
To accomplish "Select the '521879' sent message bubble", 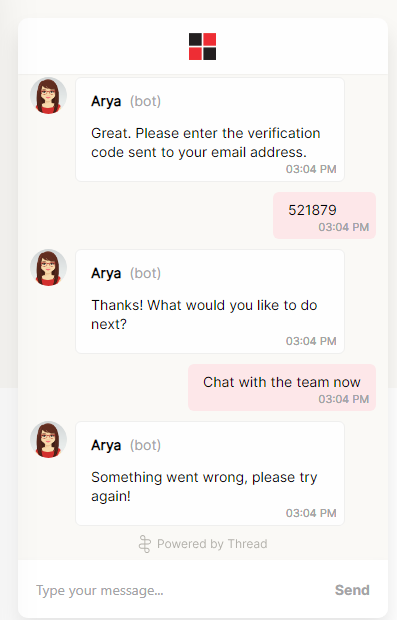I will click(x=324, y=215).
